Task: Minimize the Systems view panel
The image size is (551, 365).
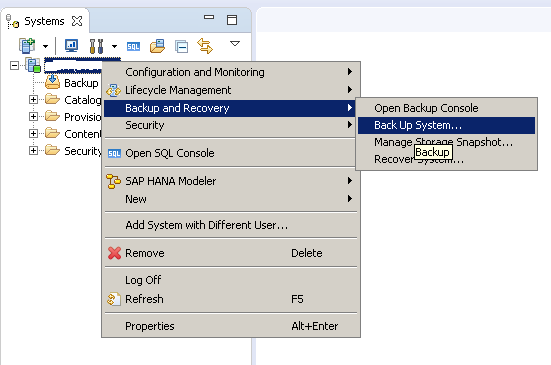Action: (209, 17)
